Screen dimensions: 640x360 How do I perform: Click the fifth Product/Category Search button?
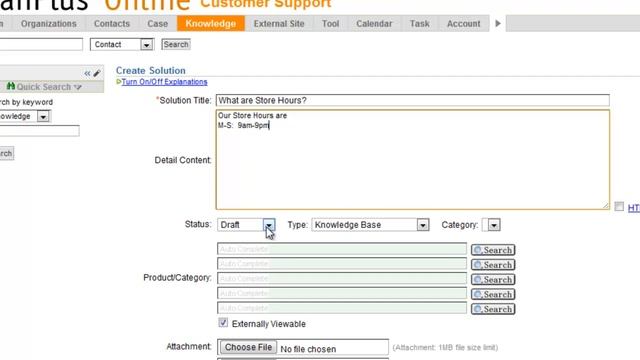coord(493,309)
